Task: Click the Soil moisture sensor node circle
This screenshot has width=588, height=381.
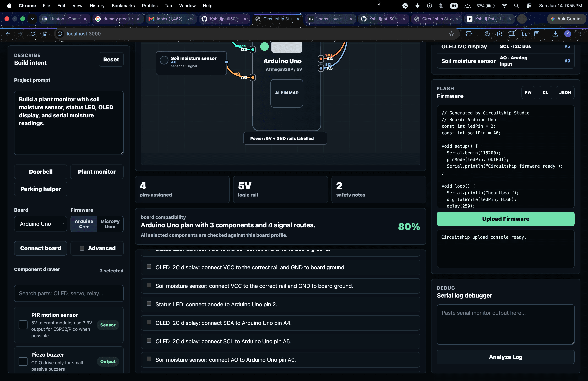Action: pos(164,60)
